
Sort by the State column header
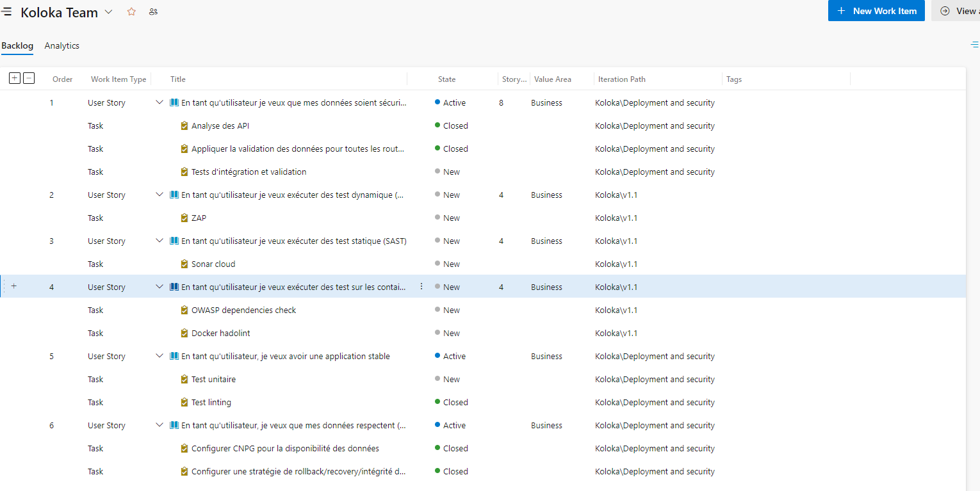(x=446, y=79)
